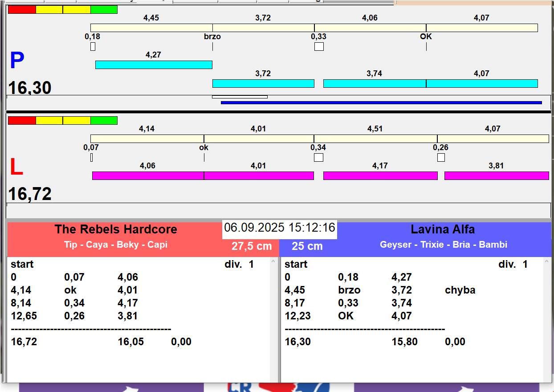Click the small box under 0,18
The image size is (554, 392).
pyautogui.click(x=93, y=46)
